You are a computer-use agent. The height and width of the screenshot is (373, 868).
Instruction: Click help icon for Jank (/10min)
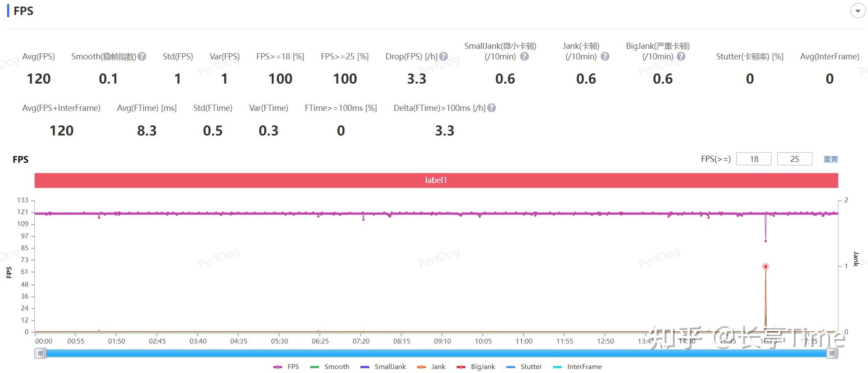pyautogui.click(x=605, y=56)
